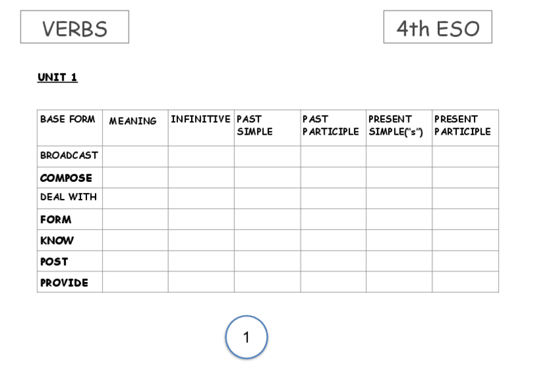This screenshot has width=555, height=392.
Task: Click the KNOW verb cell
Action: (57, 241)
